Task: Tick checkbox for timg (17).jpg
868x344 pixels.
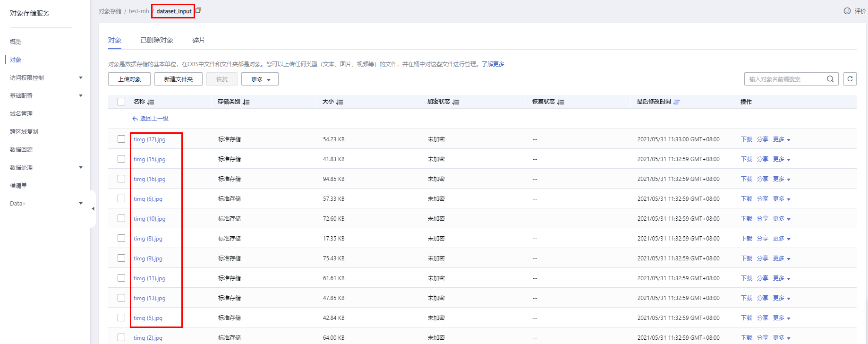Action: pyautogui.click(x=121, y=139)
